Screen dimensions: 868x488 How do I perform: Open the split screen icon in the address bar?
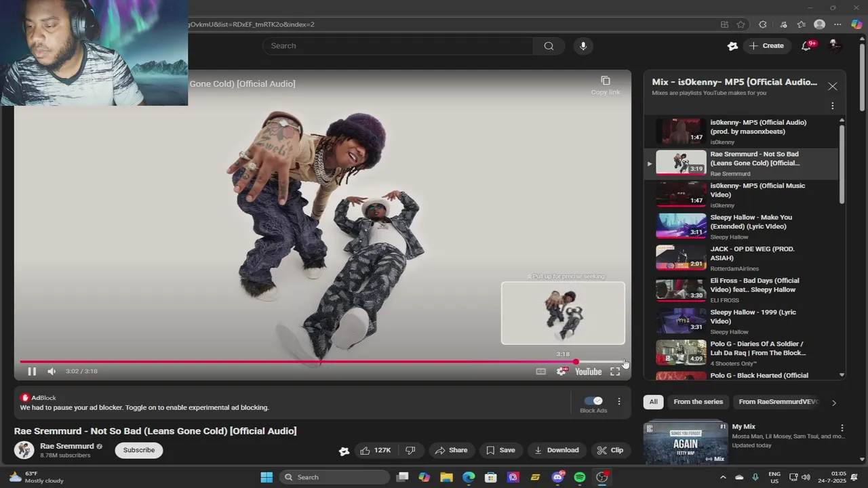[724, 24]
